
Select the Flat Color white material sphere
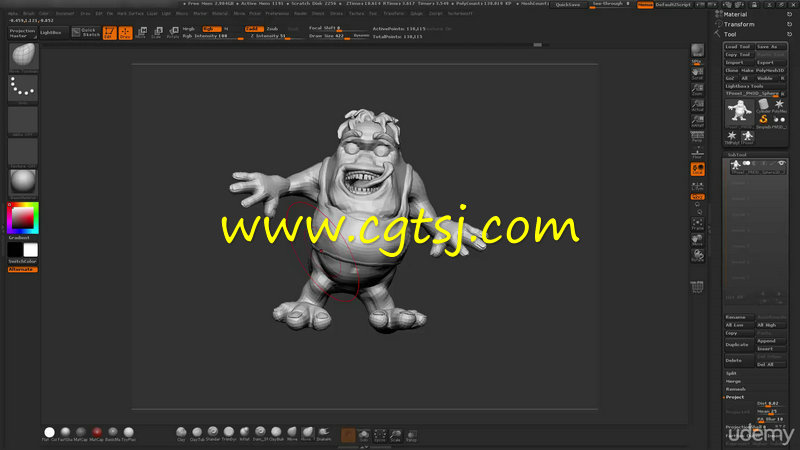49,433
